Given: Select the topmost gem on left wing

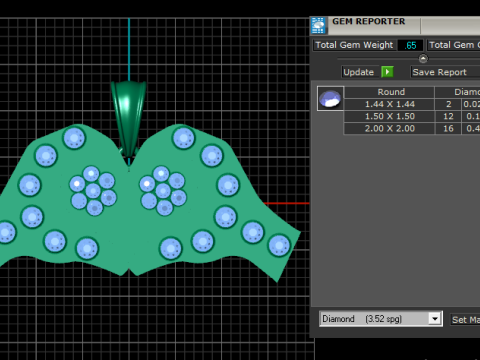Looking at the screenshot, I should coord(74,138).
